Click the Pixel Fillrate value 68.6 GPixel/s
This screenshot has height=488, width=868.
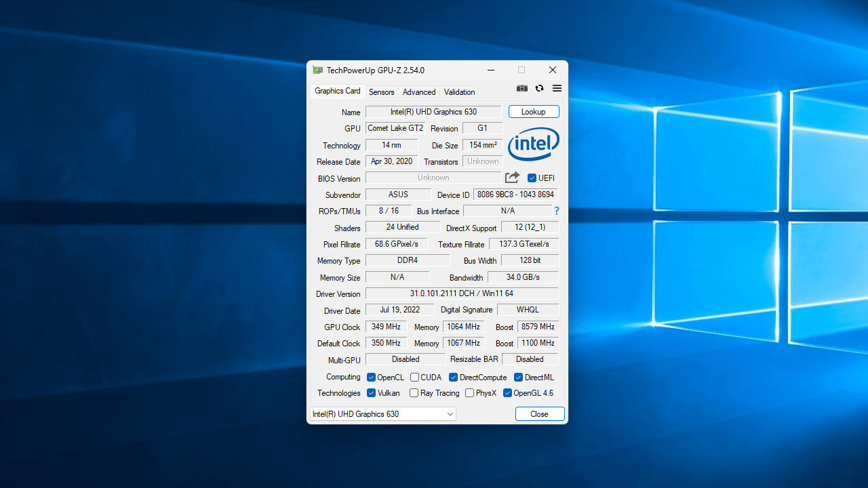point(396,244)
